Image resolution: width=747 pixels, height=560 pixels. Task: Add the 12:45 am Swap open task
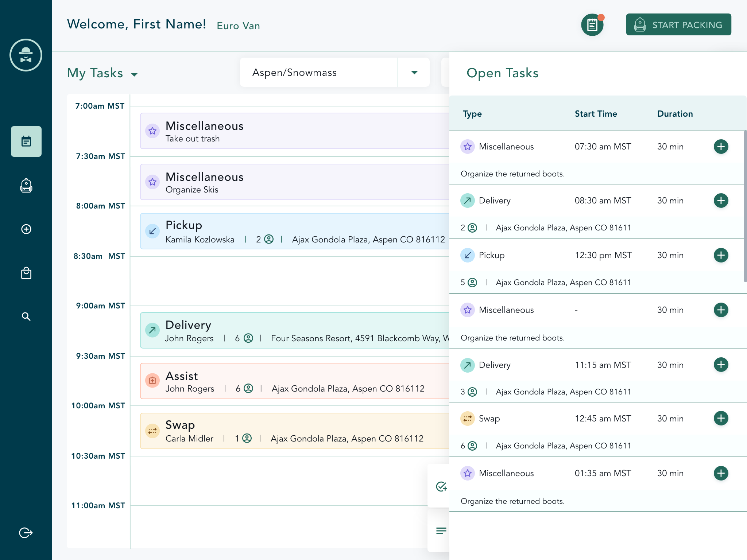click(721, 418)
